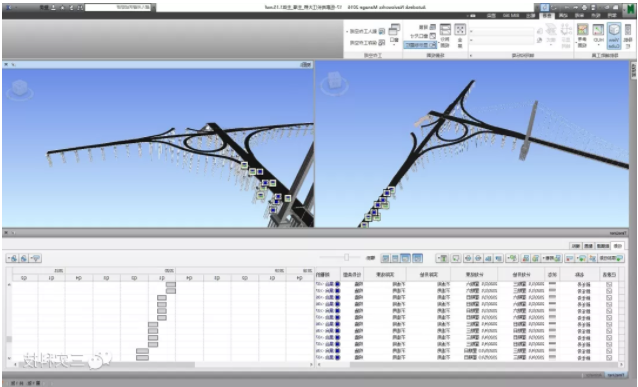Toggle the highlighted Show Title Bars option
This screenshot has height=387, width=638.
(x=420, y=45)
